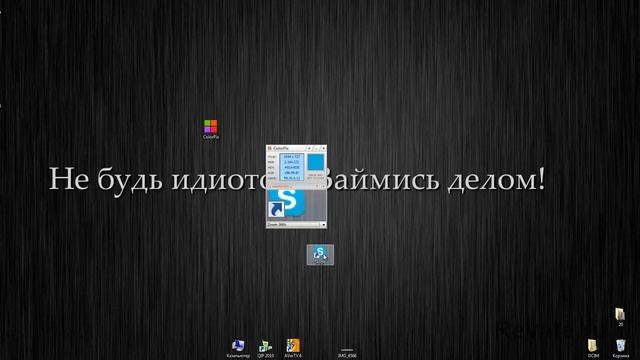
Task: Open the folder above the recycle bin
Action: coord(620,317)
